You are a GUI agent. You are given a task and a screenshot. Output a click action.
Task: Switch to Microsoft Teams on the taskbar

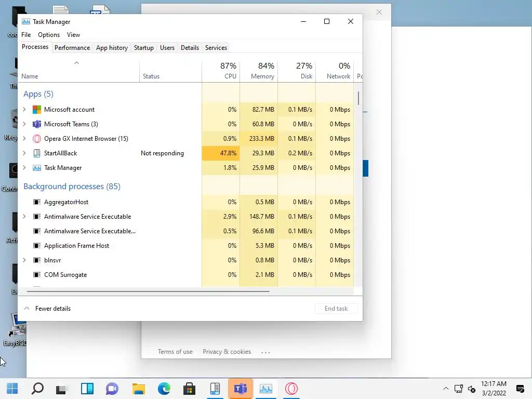pyautogui.click(x=241, y=389)
